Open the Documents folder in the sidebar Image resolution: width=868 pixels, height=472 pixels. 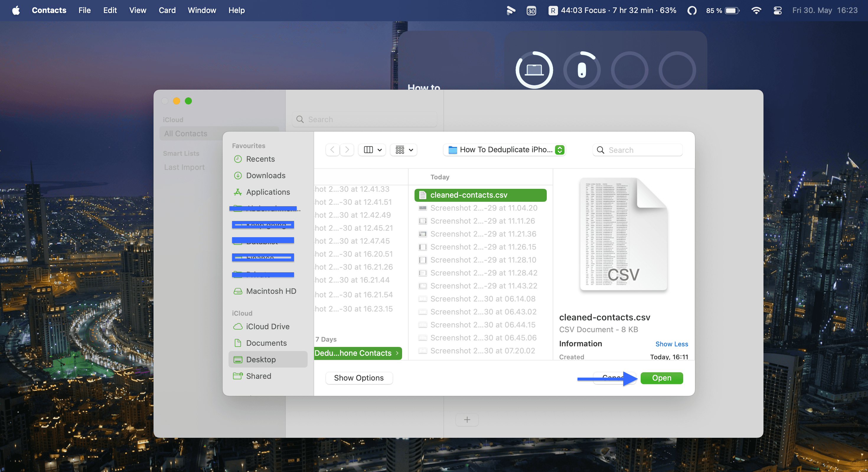point(267,343)
